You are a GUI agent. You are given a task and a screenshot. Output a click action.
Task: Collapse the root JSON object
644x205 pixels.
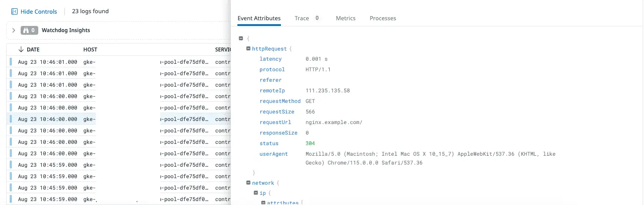(x=241, y=39)
